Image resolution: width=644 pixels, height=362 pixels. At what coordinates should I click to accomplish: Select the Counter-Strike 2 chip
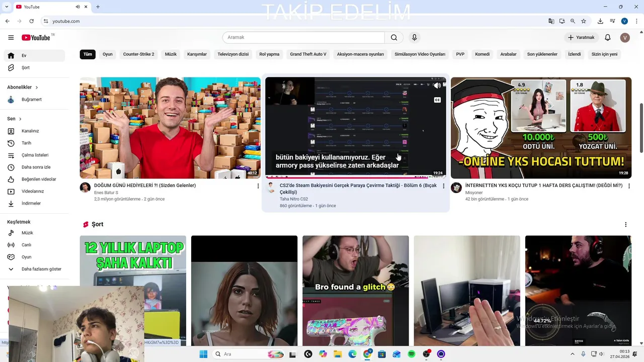[x=138, y=54]
